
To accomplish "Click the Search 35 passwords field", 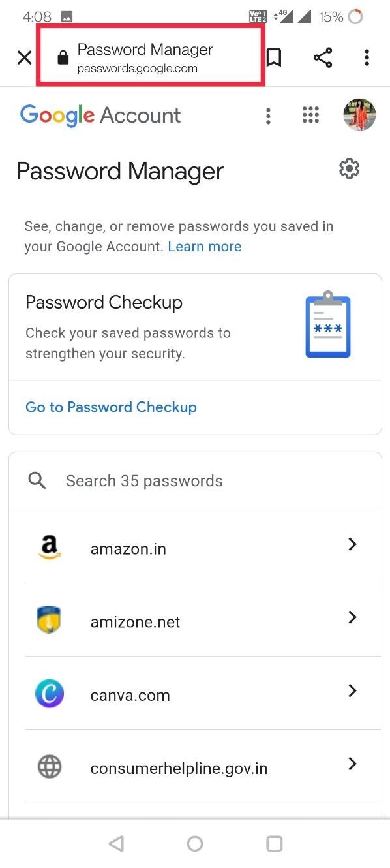I will pyautogui.click(x=143, y=480).
